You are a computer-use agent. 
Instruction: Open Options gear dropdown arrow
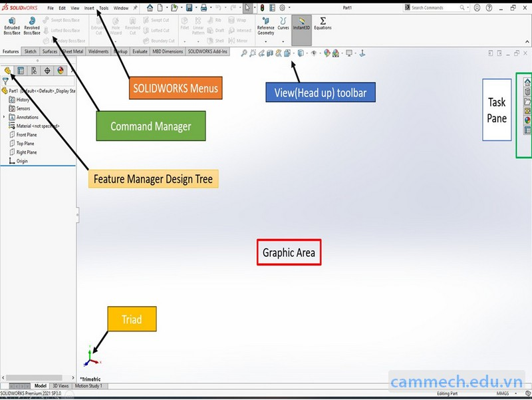[289, 7]
